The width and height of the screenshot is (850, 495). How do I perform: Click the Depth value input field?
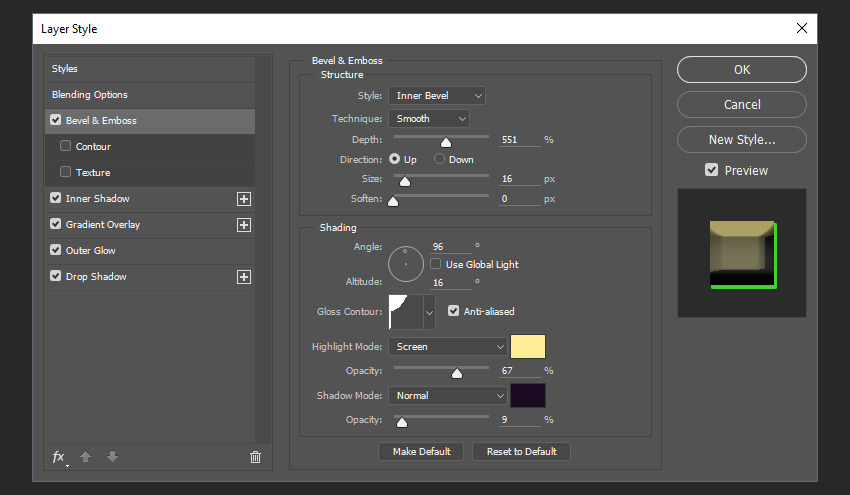coord(519,140)
